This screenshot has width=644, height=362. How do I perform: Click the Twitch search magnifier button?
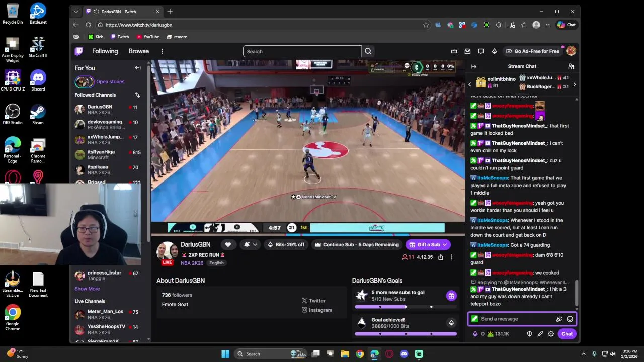368,51
